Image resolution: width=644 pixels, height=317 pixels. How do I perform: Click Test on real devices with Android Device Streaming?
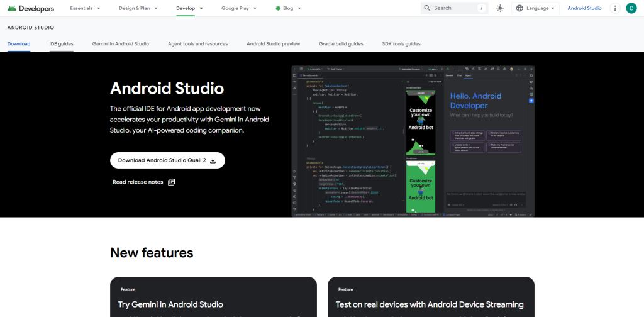431,297
